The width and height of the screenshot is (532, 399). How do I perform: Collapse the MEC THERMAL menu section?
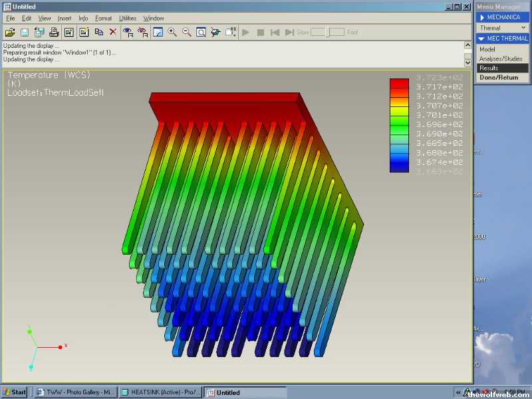[502, 39]
